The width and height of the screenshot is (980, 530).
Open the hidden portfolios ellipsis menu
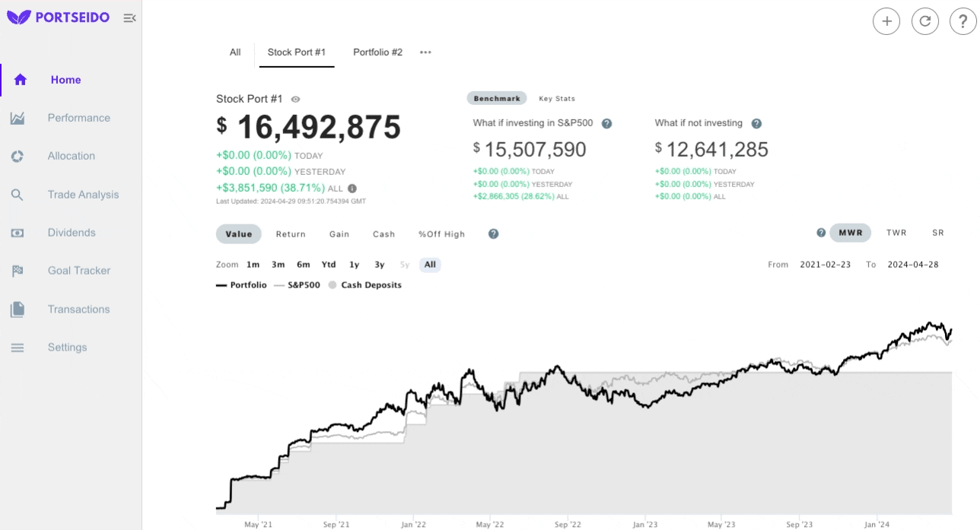click(x=425, y=52)
